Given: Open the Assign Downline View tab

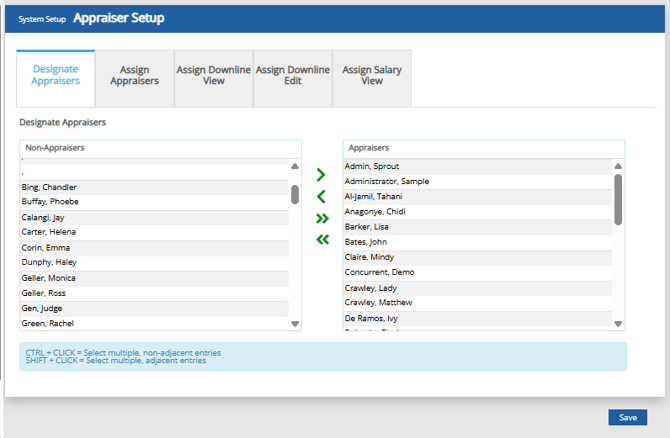Looking at the screenshot, I should (213, 76).
